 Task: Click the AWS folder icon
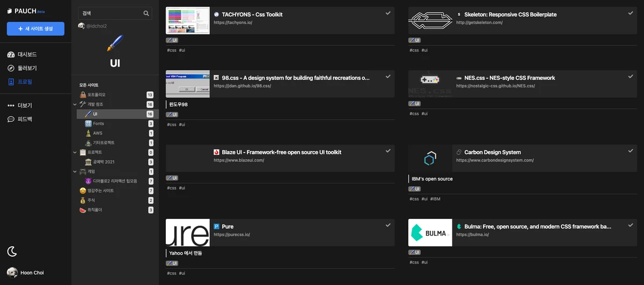click(88, 133)
